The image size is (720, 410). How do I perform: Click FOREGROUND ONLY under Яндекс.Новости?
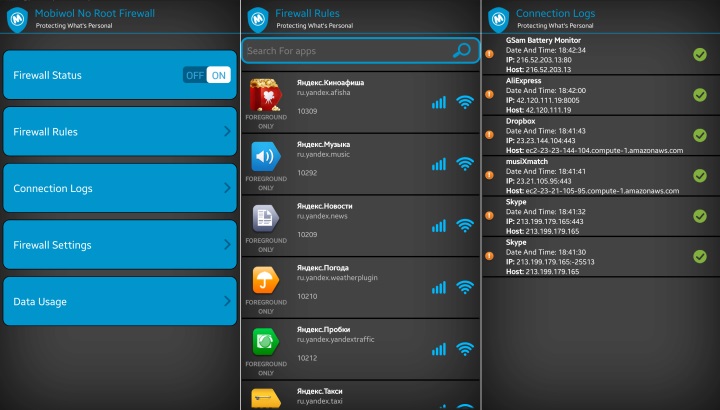(266, 245)
